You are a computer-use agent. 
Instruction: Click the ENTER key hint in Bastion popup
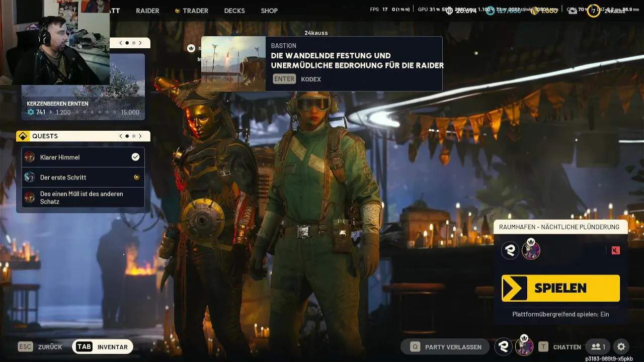284,79
